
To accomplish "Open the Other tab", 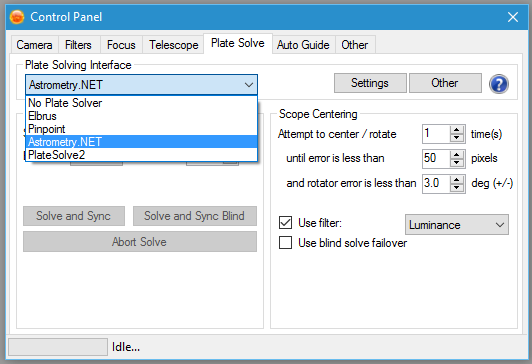I will (355, 45).
